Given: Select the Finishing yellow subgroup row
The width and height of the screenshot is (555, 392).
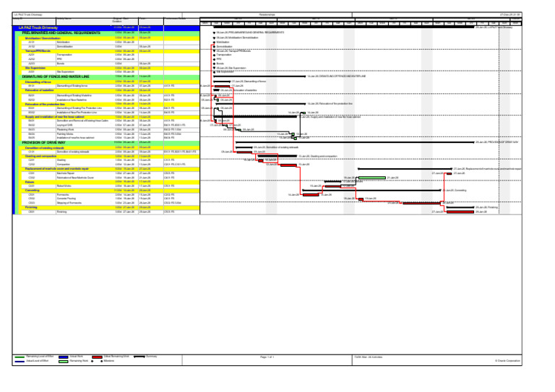Looking at the screenshot, I should [x=110, y=207].
